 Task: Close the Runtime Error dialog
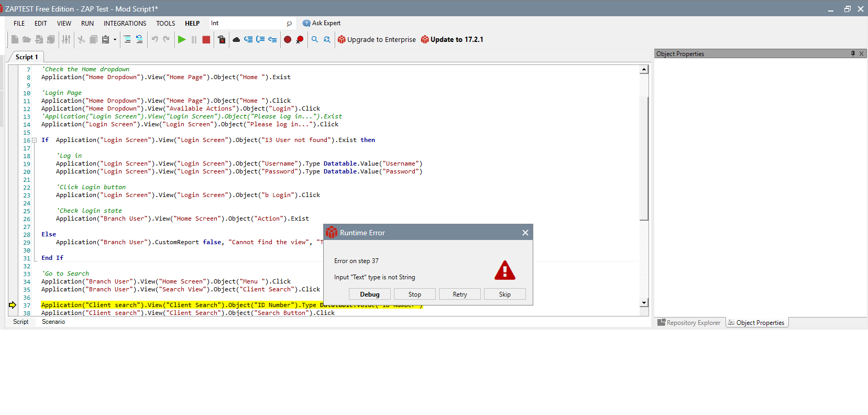(525, 233)
